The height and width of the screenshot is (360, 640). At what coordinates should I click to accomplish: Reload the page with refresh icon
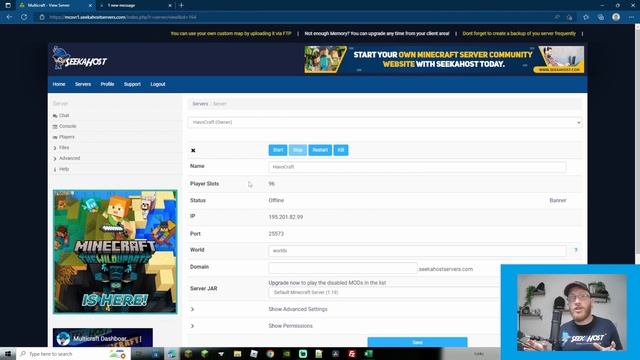[24, 17]
